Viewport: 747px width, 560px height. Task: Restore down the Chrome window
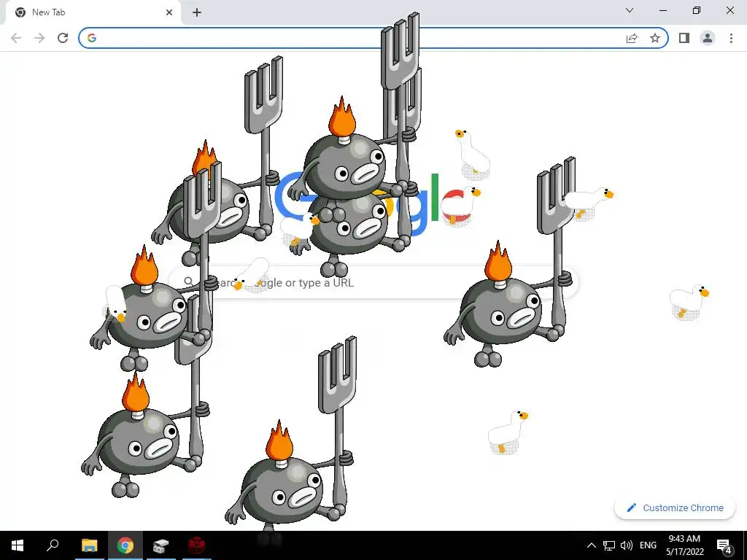(x=697, y=10)
